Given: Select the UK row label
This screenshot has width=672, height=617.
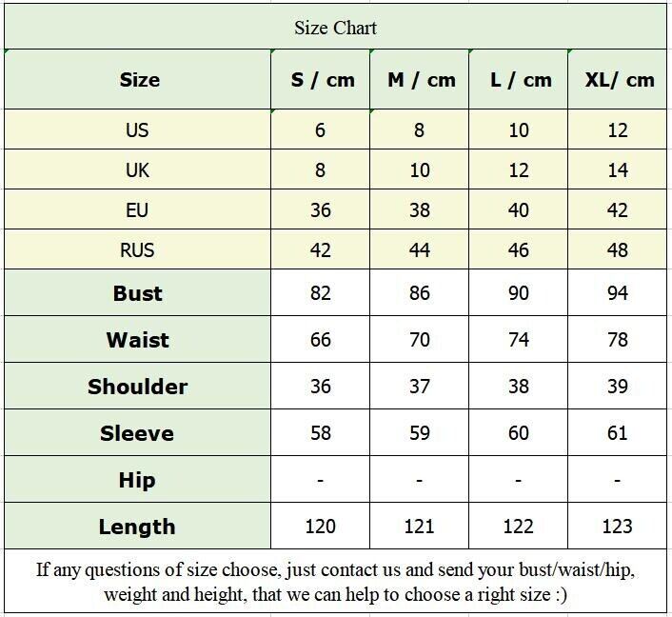Looking at the screenshot, I should pos(137,170).
